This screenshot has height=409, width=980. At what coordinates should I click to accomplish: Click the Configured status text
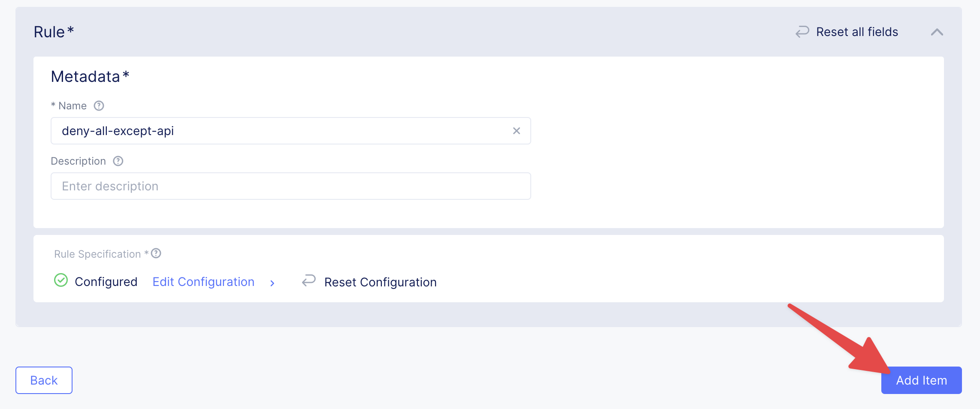(106, 282)
